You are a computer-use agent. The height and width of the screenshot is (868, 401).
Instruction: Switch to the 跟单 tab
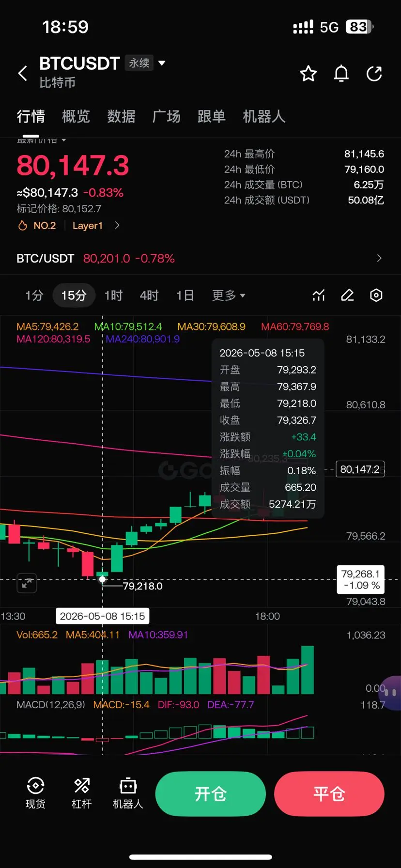pos(212,116)
